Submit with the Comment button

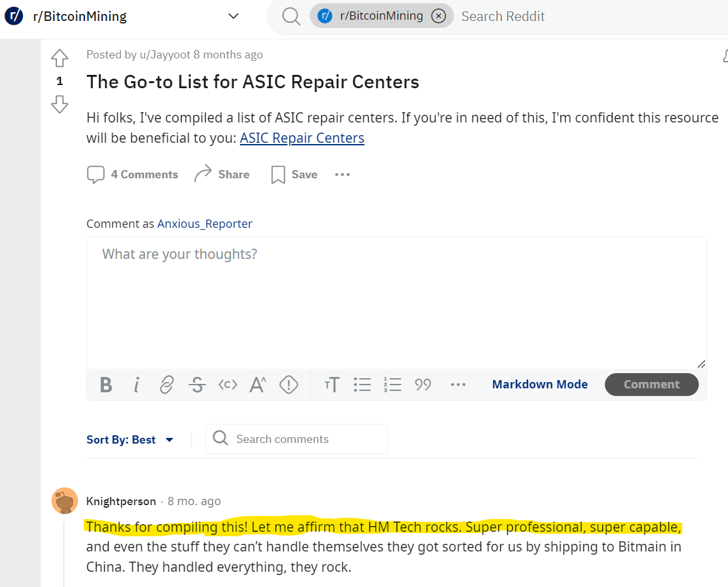pos(651,385)
